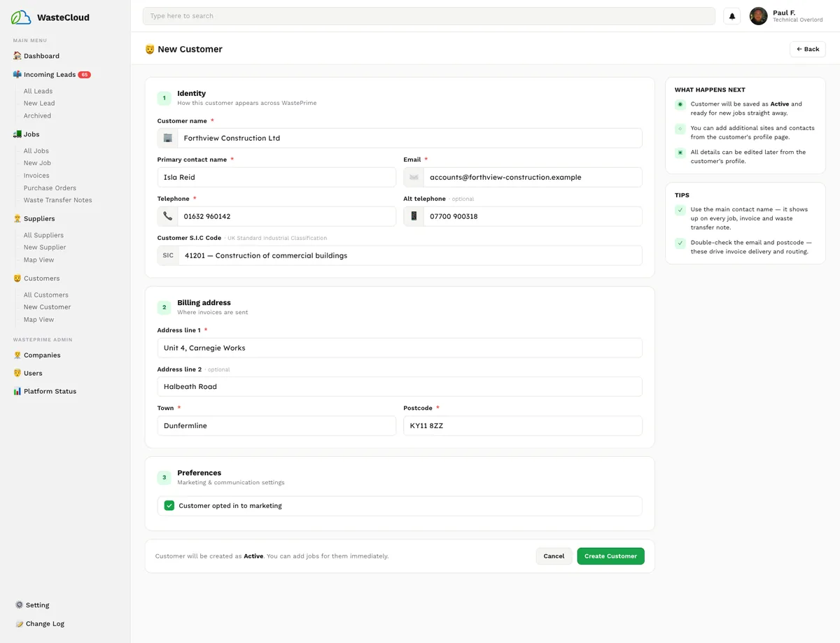Click the Address line 2 field
The width and height of the screenshot is (840, 643).
coord(400,387)
